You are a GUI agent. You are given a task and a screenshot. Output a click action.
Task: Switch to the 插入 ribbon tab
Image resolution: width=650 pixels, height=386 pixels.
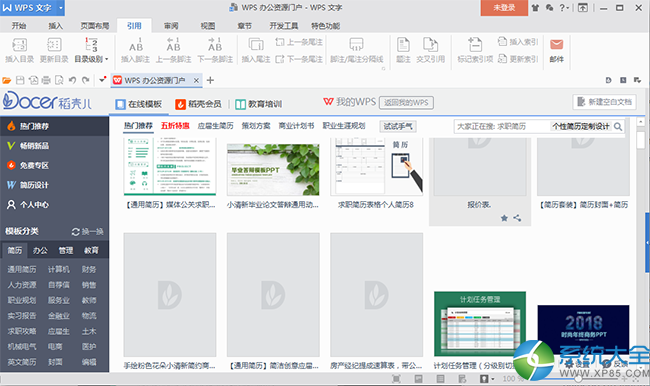(x=56, y=26)
